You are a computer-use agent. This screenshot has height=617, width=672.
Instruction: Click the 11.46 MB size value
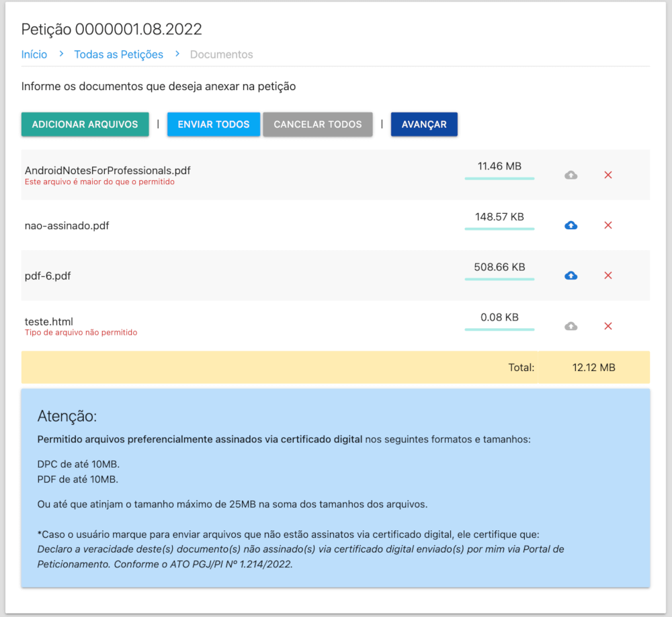point(499,166)
